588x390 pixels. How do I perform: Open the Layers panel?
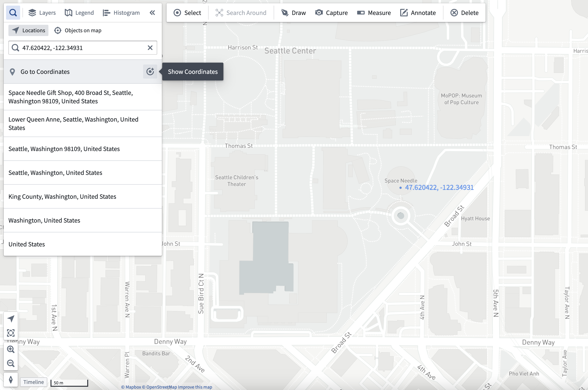pos(42,13)
